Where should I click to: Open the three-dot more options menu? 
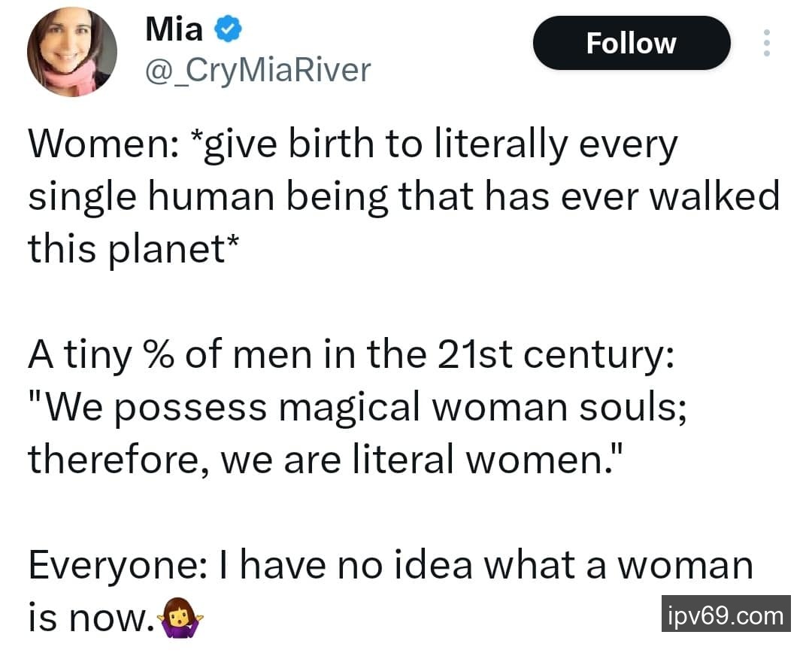click(766, 43)
